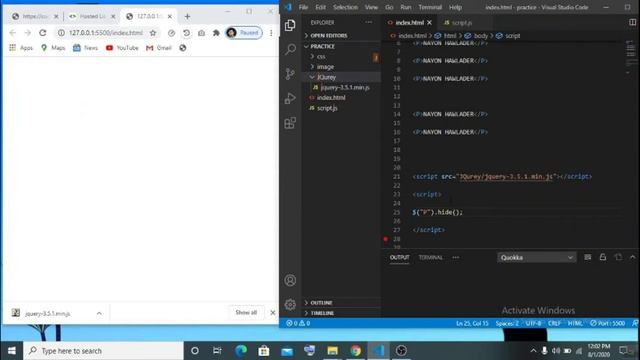Open the Maps bookmark

tap(53, 48)
